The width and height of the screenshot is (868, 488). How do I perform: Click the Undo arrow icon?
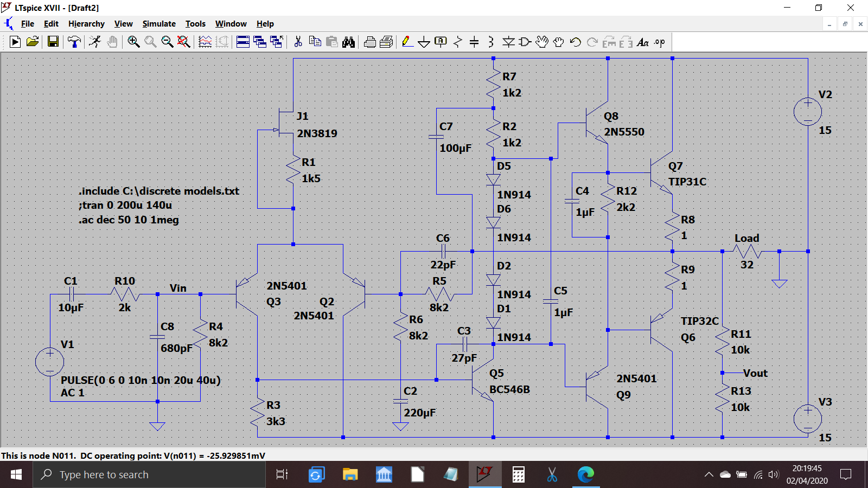pyautogui.click(x=576, y=42)
